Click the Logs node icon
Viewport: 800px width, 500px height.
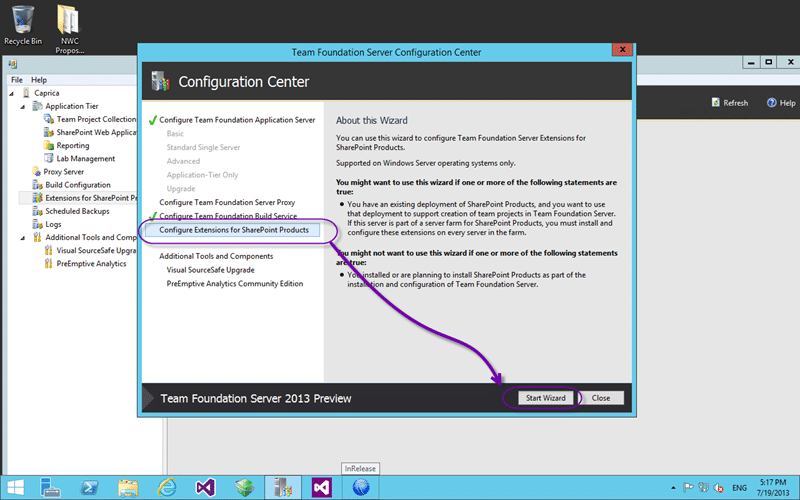[37, 224]
